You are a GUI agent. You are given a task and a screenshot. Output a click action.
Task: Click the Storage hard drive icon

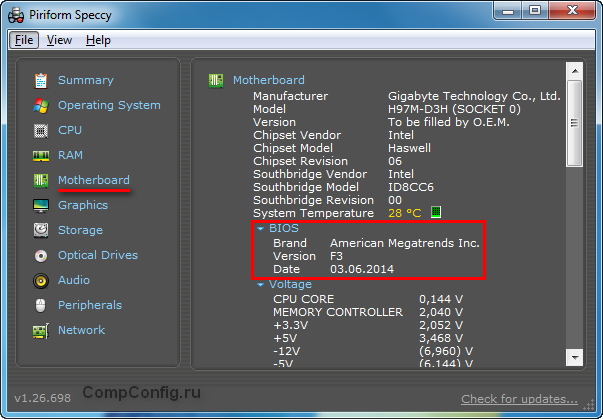click(x=41, y=230)
